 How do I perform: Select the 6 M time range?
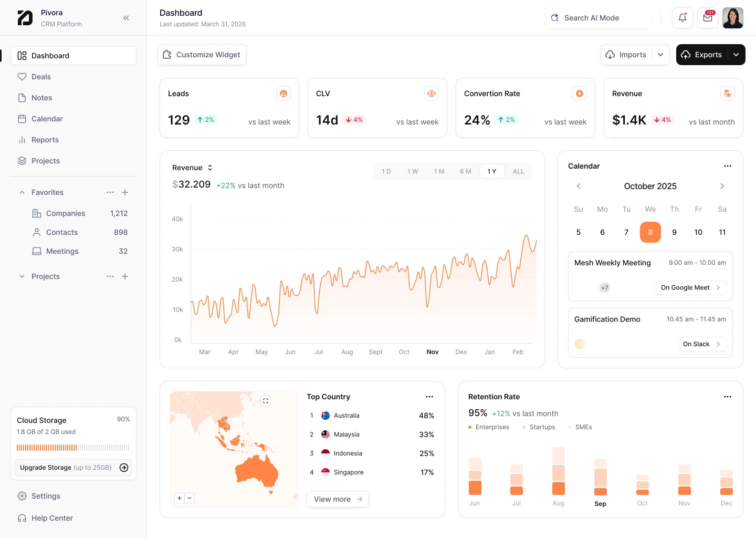click(x=466, y=171)
